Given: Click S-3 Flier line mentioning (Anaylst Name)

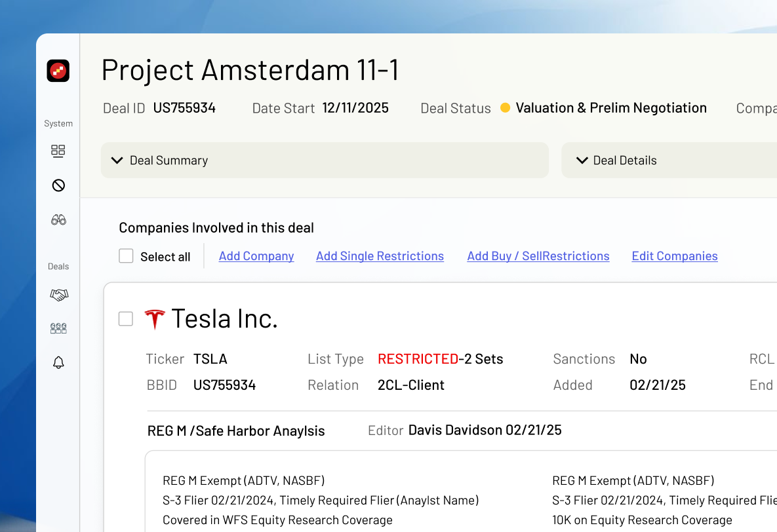Looking at the screenshot, I should click(x=321, y=501).
